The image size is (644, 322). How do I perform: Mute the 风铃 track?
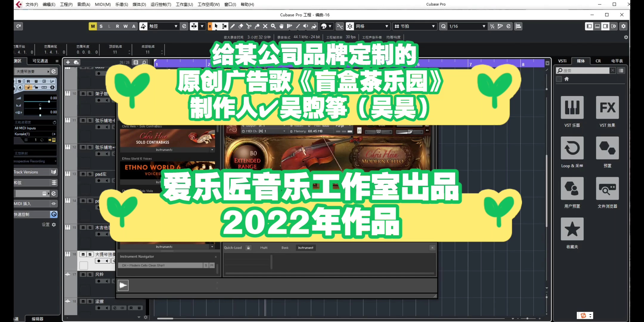[x=83, y=275]
